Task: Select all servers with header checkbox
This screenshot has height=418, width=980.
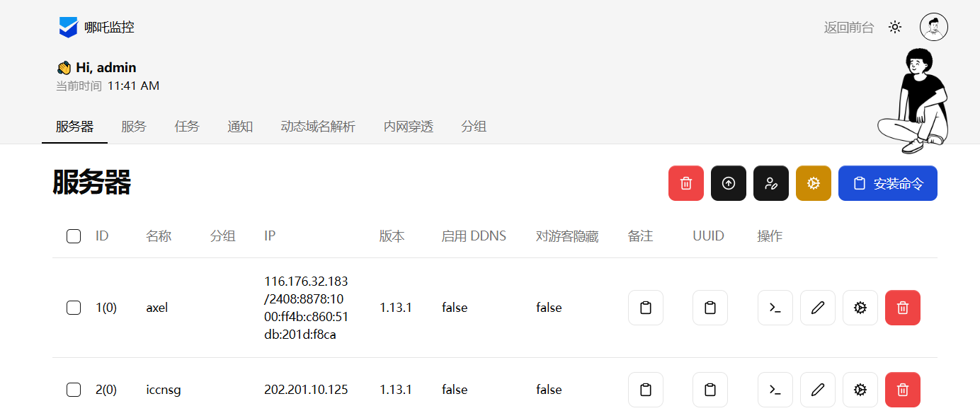Action: (74, 236)
